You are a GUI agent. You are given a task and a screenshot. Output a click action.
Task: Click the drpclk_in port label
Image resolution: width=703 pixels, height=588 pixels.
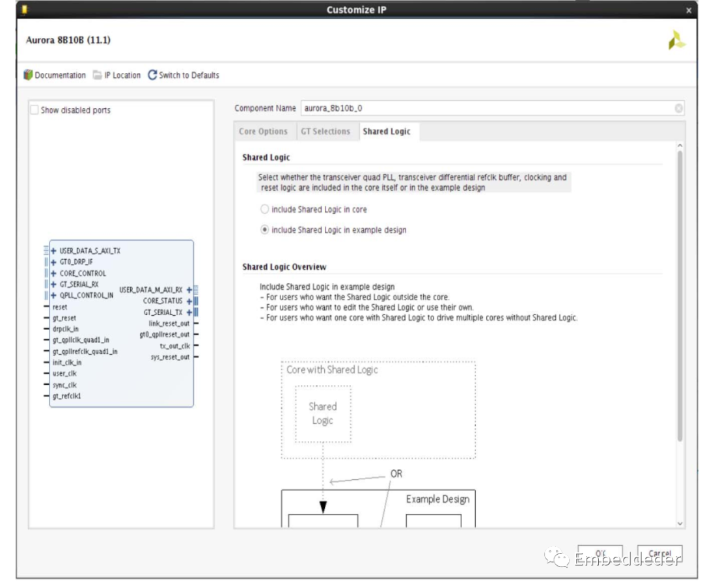pos(66,329)
